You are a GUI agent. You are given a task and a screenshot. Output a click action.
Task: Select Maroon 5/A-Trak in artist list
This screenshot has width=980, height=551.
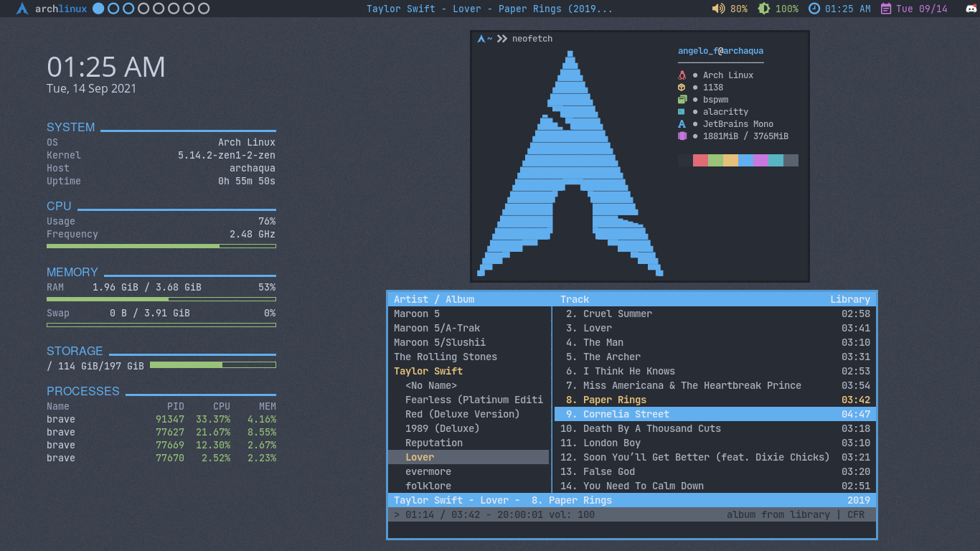(x=469, y=328)
